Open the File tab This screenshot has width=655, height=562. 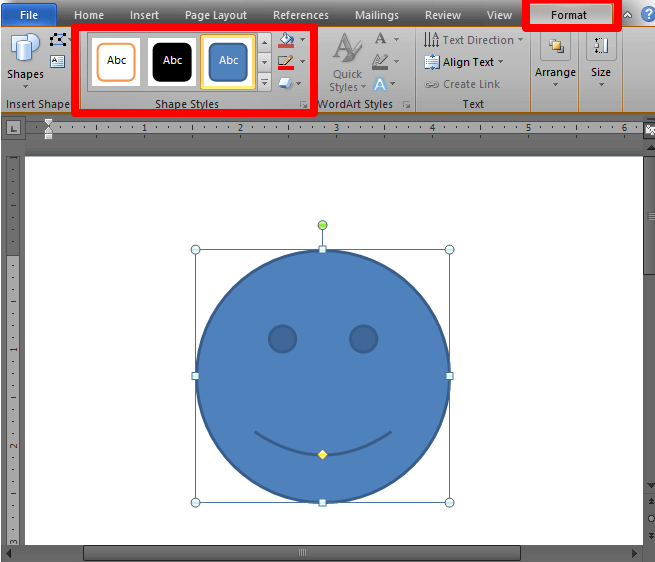click(x=29, y=15)
